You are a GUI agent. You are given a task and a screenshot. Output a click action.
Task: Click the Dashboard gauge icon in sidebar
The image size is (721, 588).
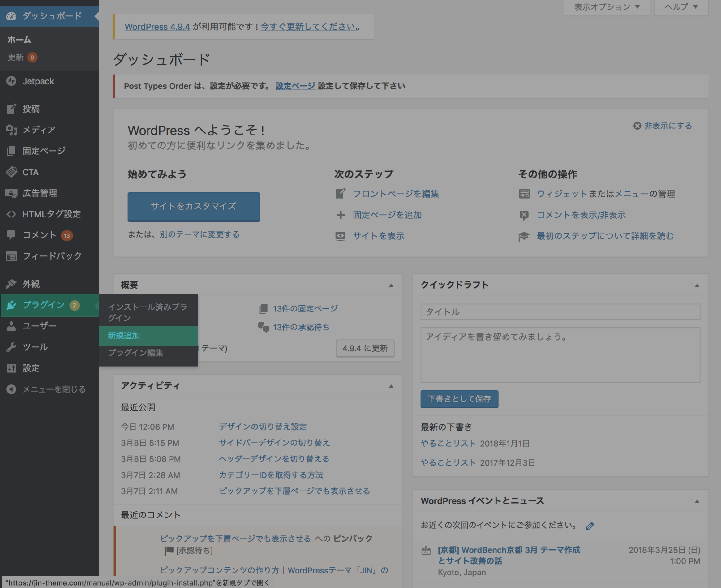pyautogui.click(x=11, y=16)
